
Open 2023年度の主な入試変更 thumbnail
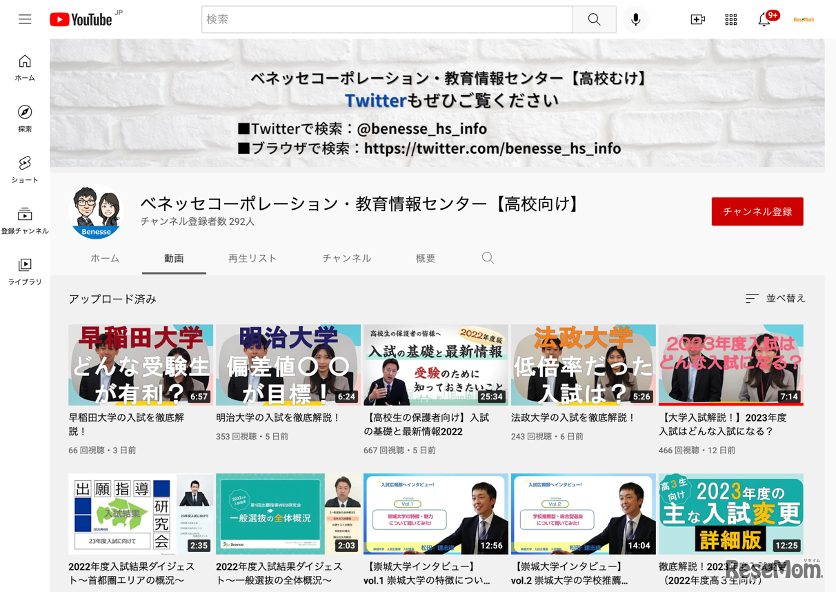pyautogui.click(x=731, y=514)
